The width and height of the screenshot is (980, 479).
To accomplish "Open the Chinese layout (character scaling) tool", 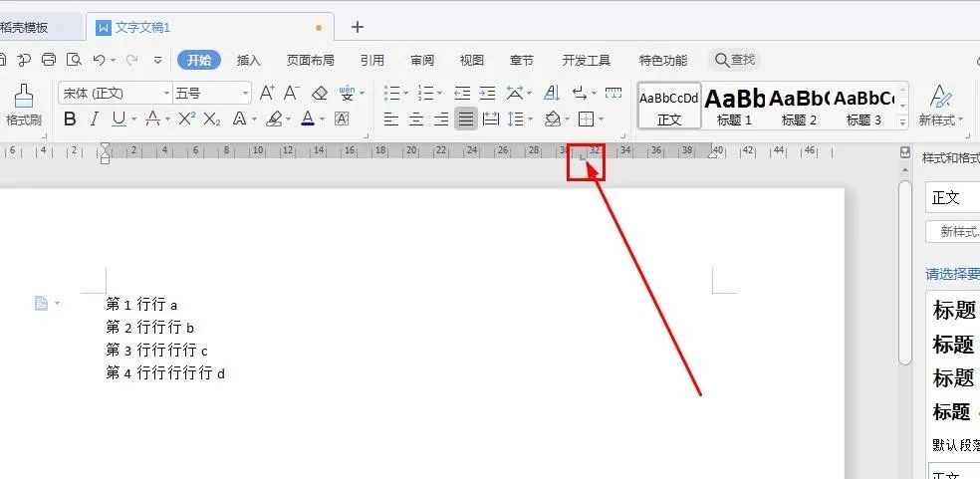I will coord(515,94).
